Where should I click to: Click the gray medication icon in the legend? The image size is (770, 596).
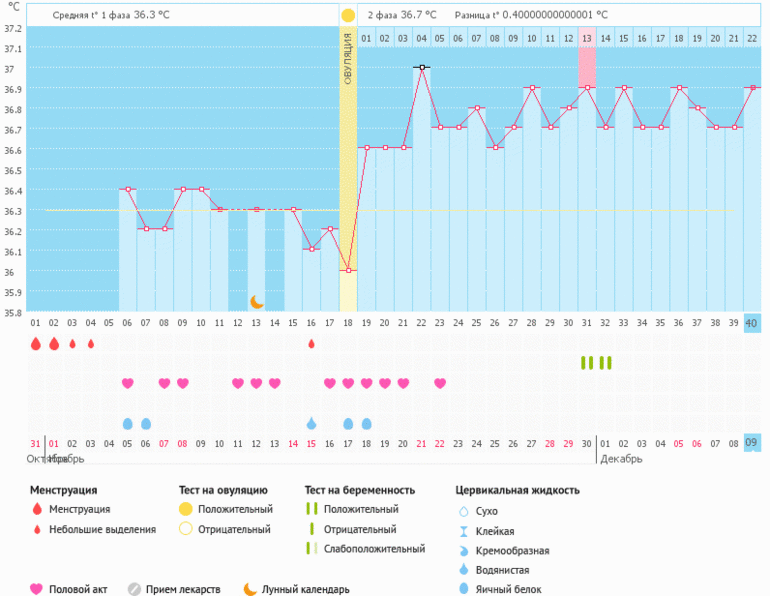click(x=134, y=589)
